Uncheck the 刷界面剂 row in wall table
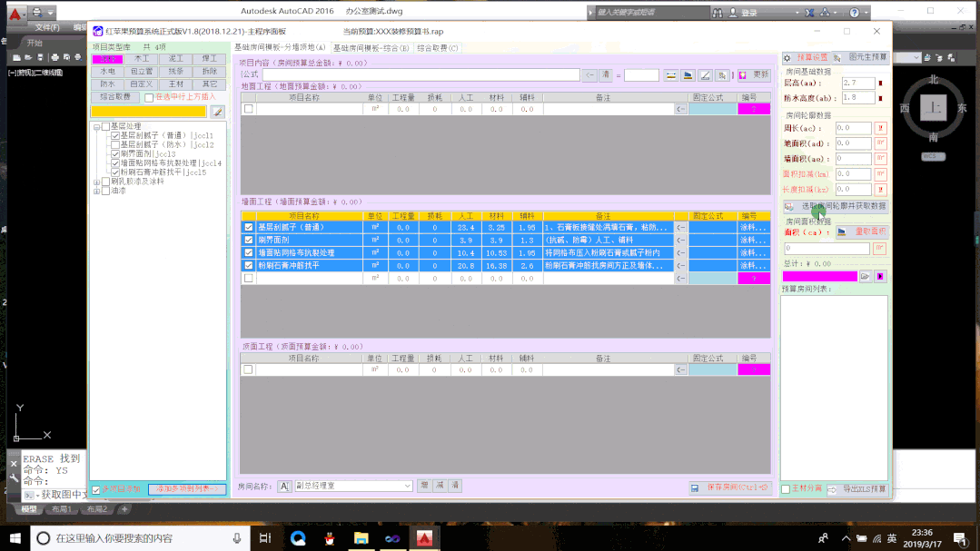Image resolution: width=980 pixels, height=551 pixels. (x=249, y=241)
